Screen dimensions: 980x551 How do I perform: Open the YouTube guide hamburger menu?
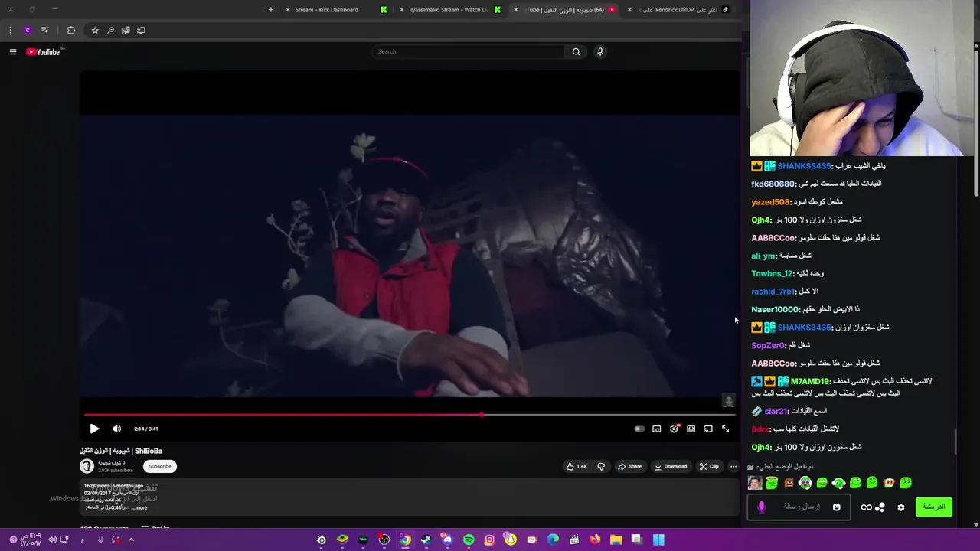(x=13, y=51)
